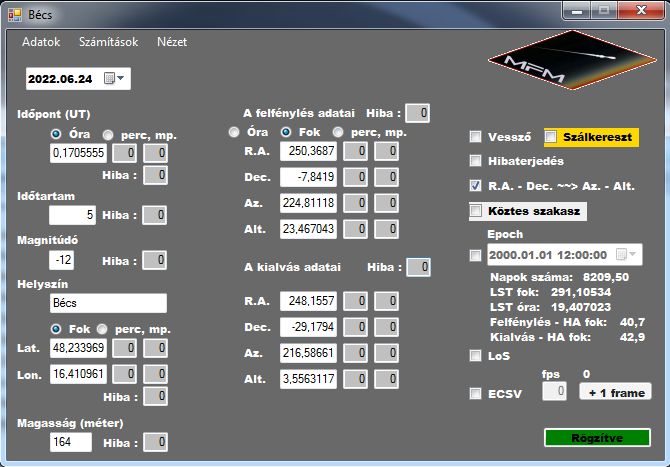Select Óra radio in felfénylés adatai
Screen dimensions: 670x467
point(234,132)
